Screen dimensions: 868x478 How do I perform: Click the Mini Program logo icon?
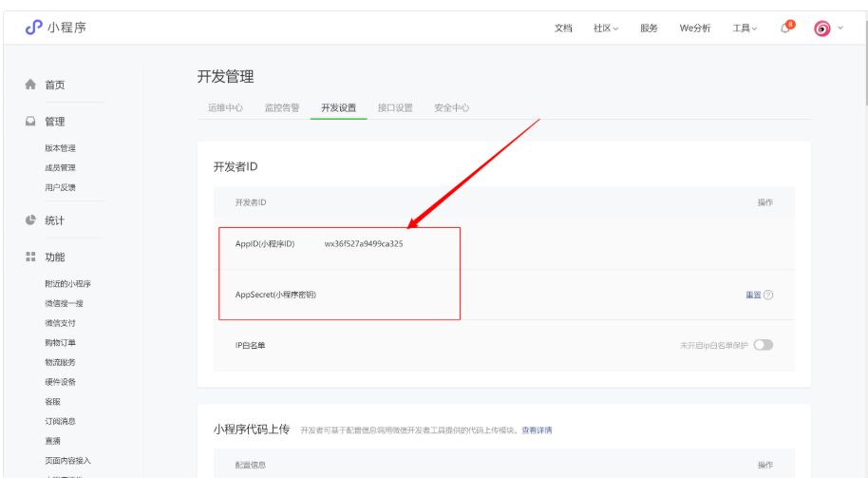34,28
